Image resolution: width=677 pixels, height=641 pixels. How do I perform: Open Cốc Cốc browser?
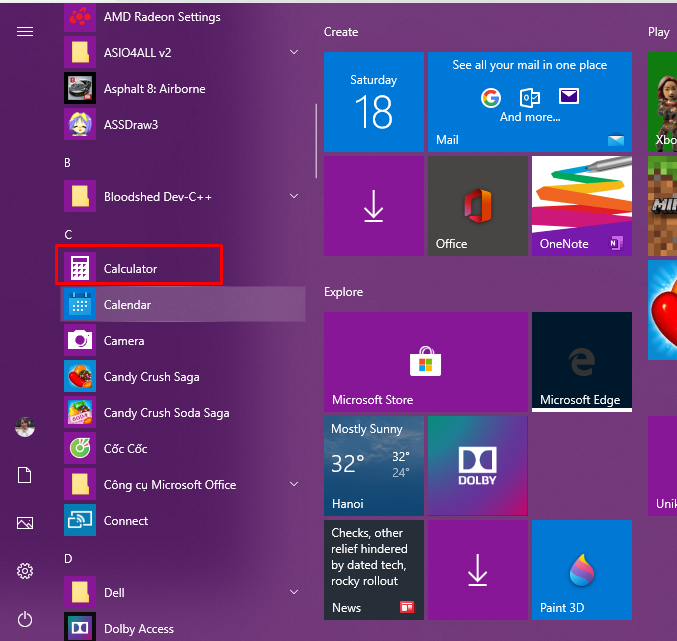tap(183, 449)
